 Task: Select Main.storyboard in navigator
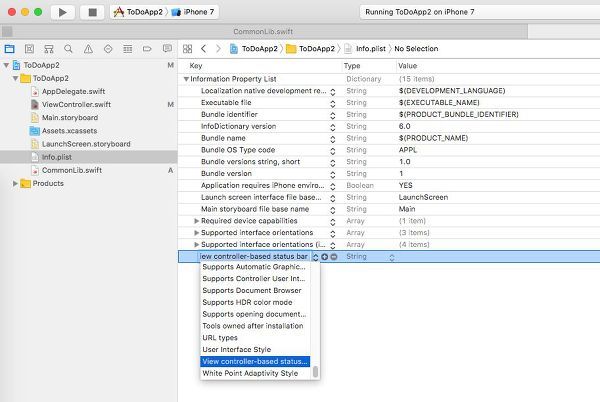tap(70, 118)
